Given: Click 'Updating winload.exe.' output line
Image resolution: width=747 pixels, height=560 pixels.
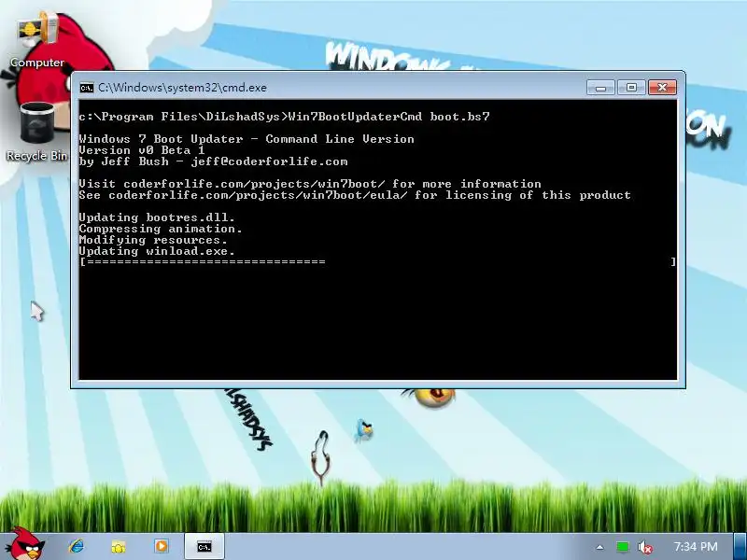Looking at the screenshot, I should [157, 251].
